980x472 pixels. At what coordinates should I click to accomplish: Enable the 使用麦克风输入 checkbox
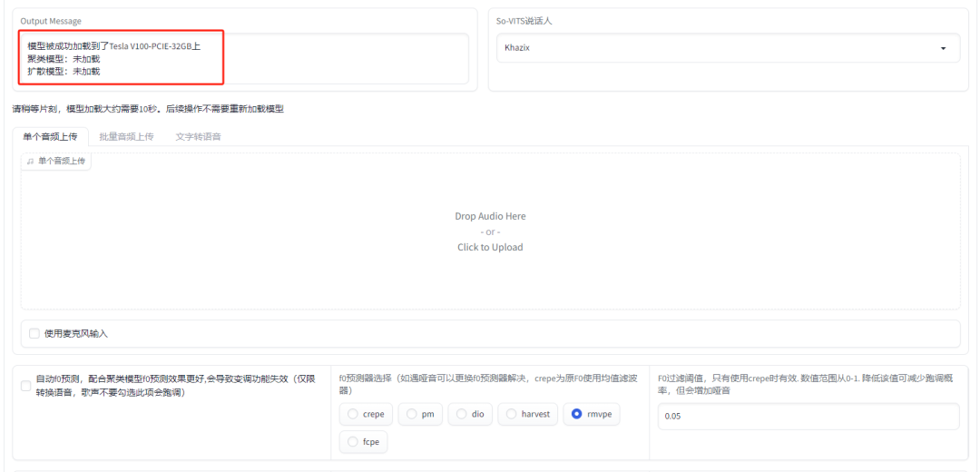pyautogui.click(x=34, y=334)
